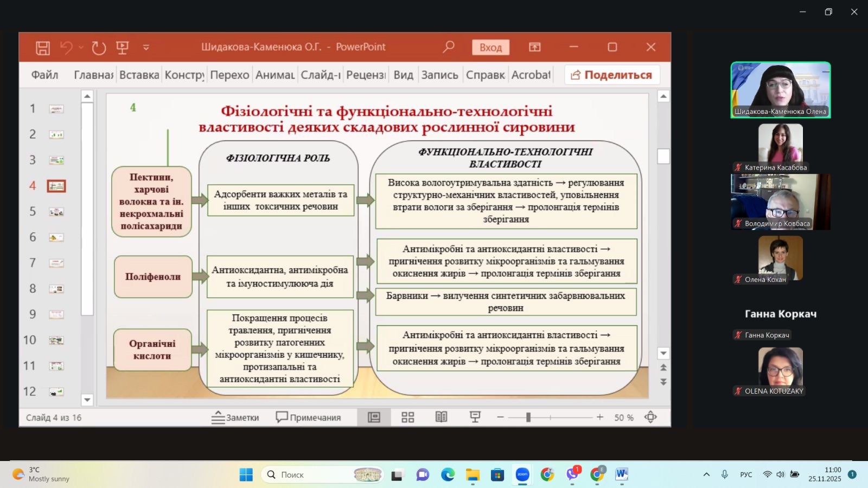Switch to Reading view icon
This screenshot has height=488, width=868.
coord(442,417)
